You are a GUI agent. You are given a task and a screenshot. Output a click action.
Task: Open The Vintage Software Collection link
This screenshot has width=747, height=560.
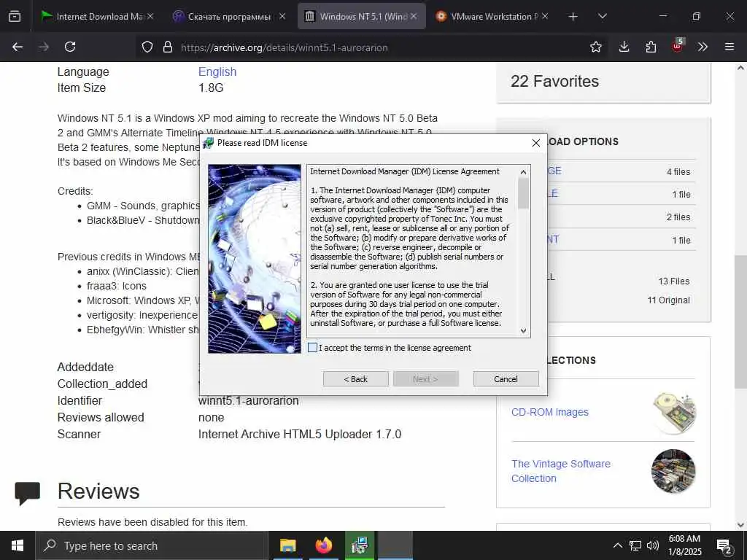pos(561,471)
